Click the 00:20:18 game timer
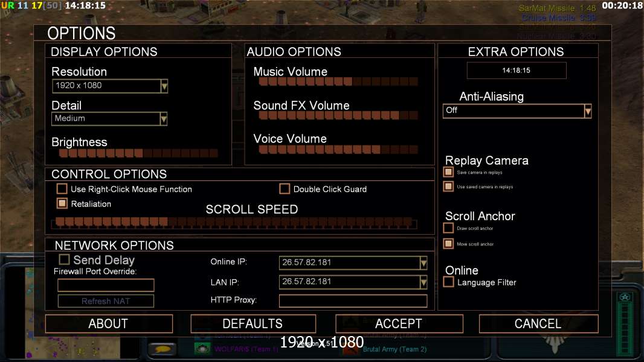 click(x=622, y=5)
